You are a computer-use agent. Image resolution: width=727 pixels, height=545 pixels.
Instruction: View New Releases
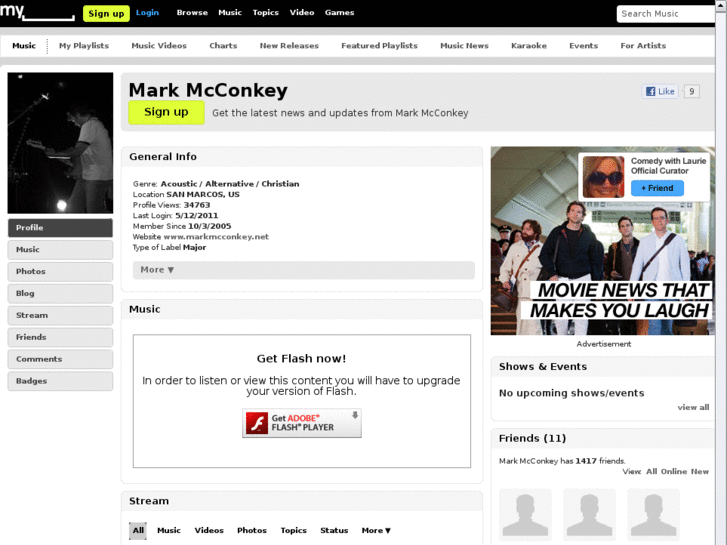[x=289, y=45]
